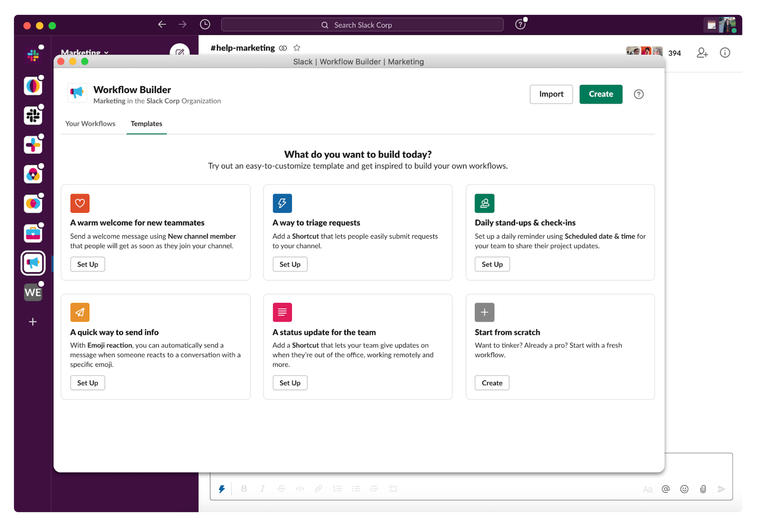Click the add people icon
Viewport: 758px width, 532px height.
coord(702,53)
